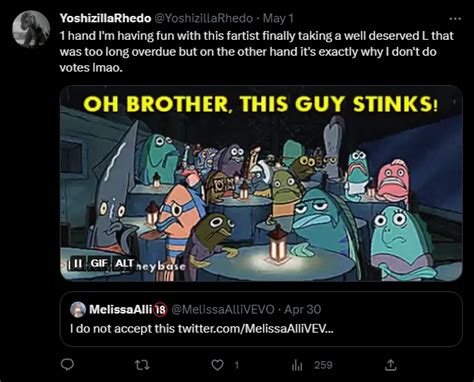Click the share upload icon
The image size is (474, 382).
pos(390,365)
